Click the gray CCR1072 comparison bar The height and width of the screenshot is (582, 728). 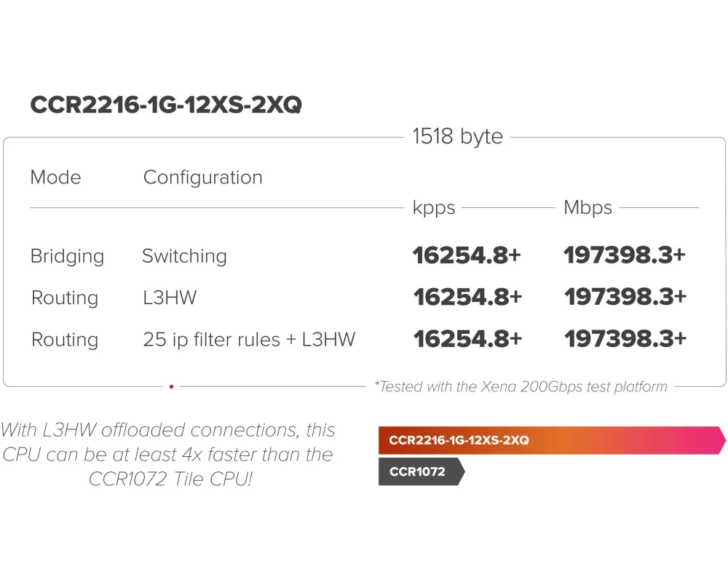421,471
